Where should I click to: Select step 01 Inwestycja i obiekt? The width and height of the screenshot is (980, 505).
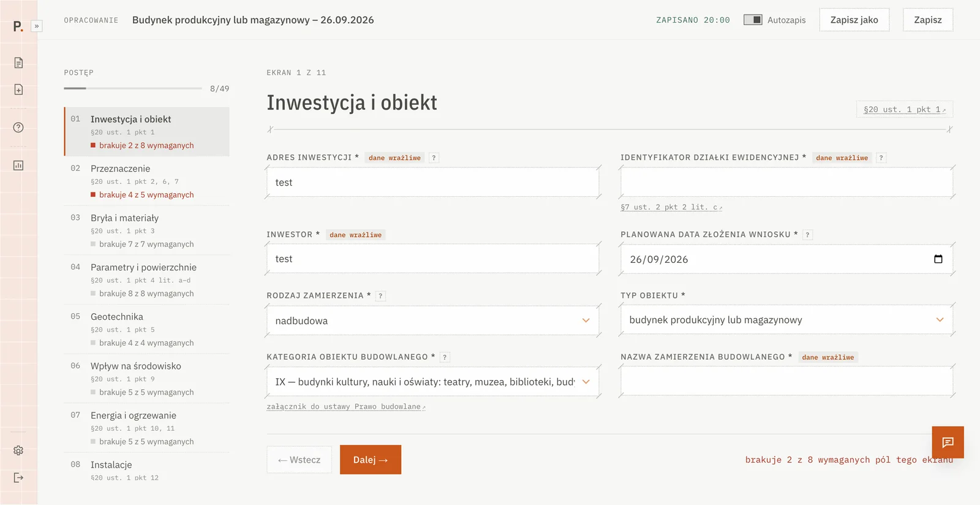click(x=147, y=132)
